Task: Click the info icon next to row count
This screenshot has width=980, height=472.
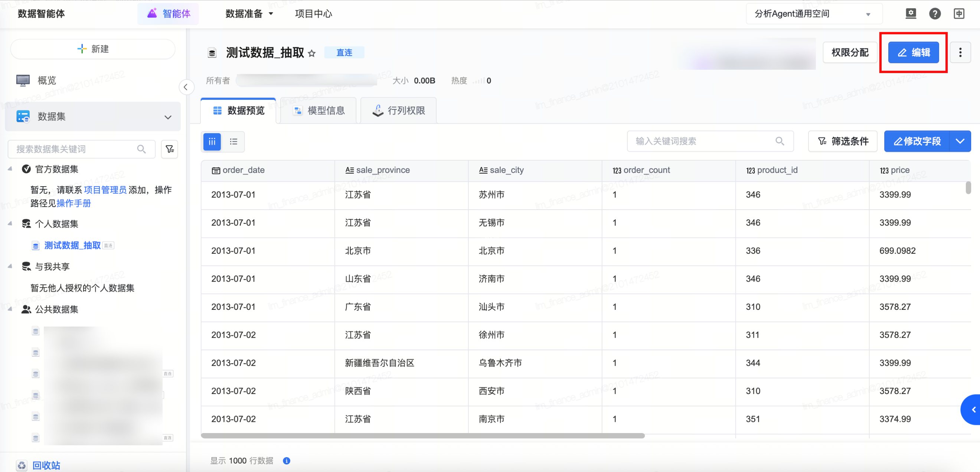Action: click(287, 460)
